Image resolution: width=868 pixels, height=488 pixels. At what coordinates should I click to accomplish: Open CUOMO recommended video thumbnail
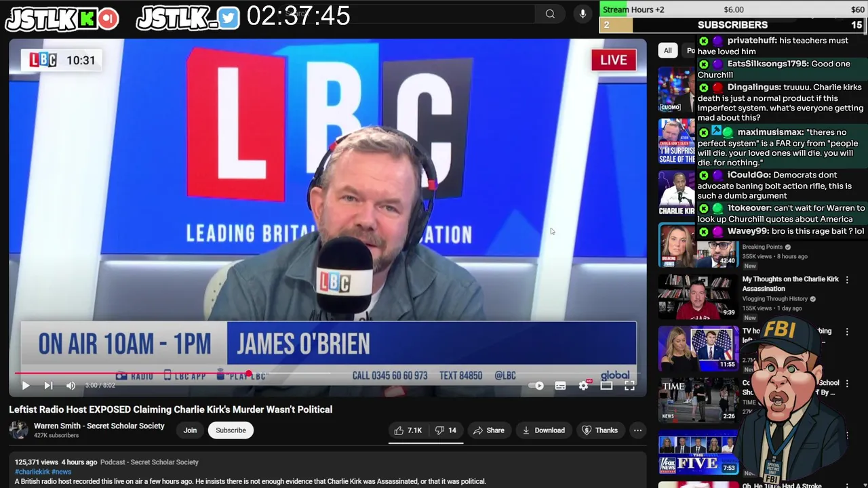(677, 90)
